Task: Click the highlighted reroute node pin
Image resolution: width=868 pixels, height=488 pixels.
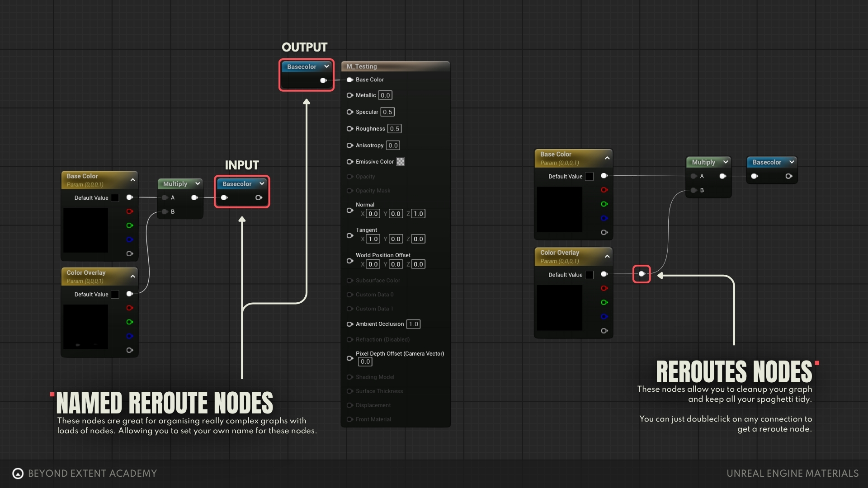Action: point(641,274)
